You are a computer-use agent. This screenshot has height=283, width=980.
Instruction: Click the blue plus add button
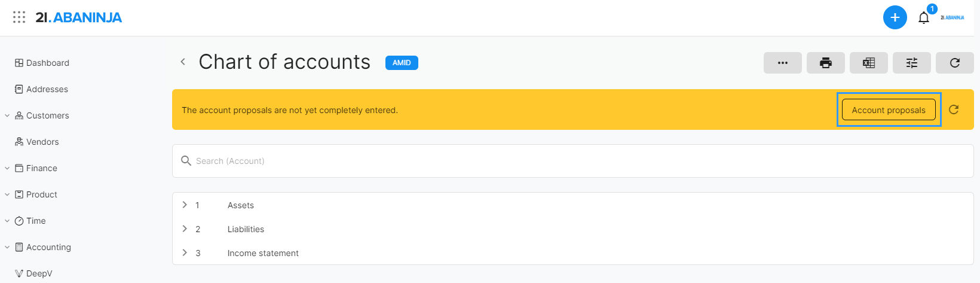(895, 17)
